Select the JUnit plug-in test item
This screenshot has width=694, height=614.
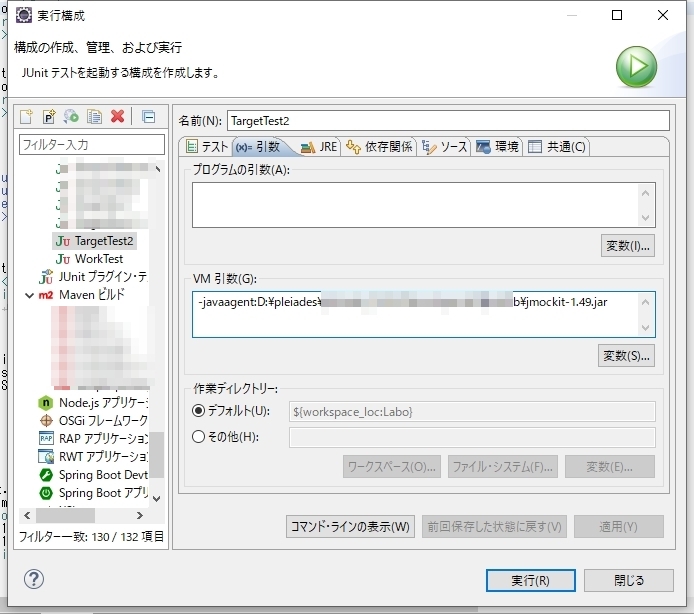(93, 277)
